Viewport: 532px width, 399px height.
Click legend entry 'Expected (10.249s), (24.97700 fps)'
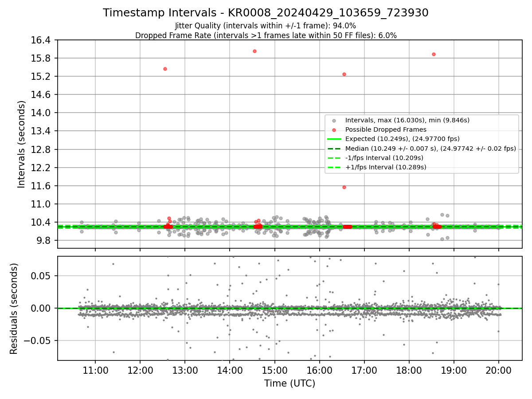pos(402,139)
